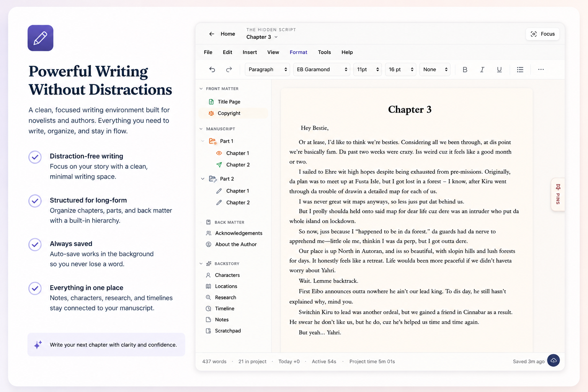This screenshot has width=588, height=392.
Task: Click the Today +0 status entry
Action: click(289, 361)
